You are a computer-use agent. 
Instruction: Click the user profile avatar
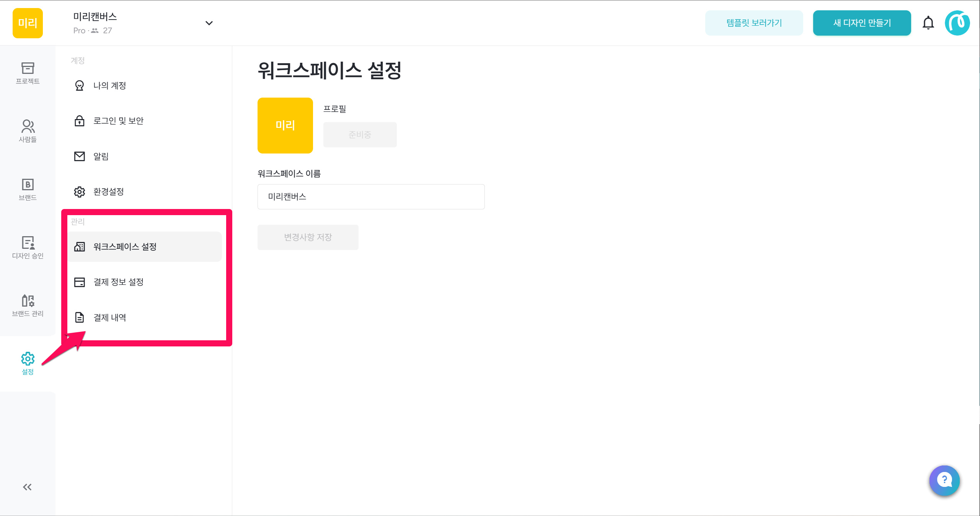(957, 23)
